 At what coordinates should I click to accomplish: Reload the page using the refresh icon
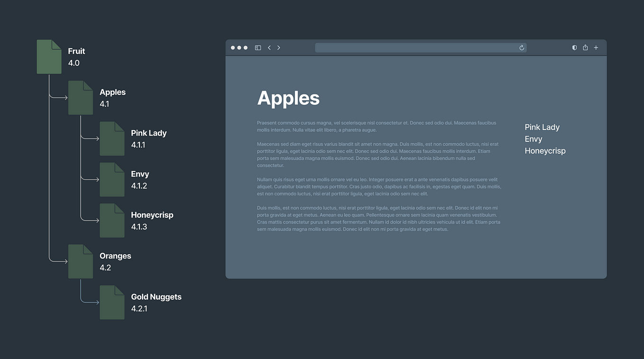pos(521,47)
